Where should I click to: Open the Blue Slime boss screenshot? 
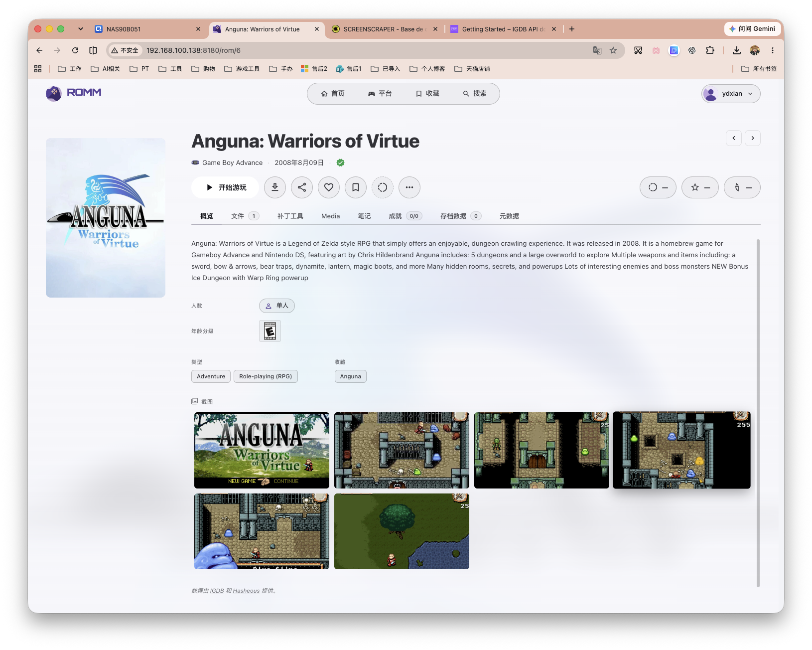tap(262, 531)
